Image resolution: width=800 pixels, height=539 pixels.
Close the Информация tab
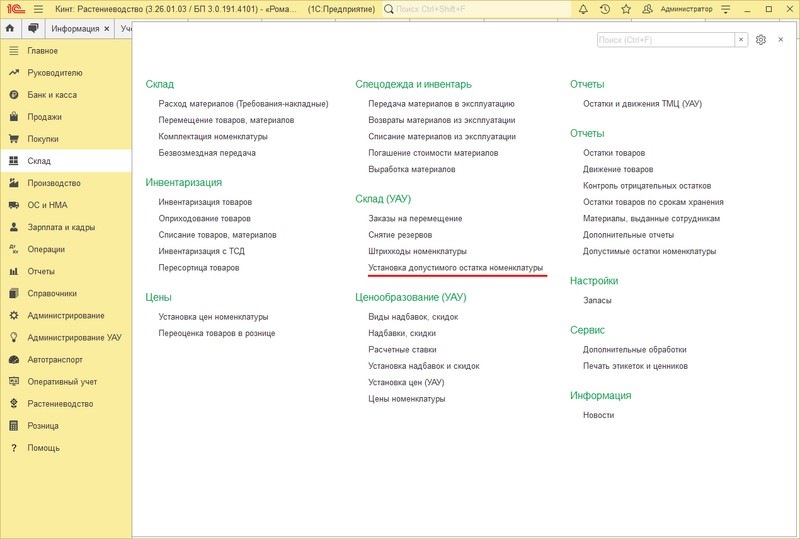(107, 29)
